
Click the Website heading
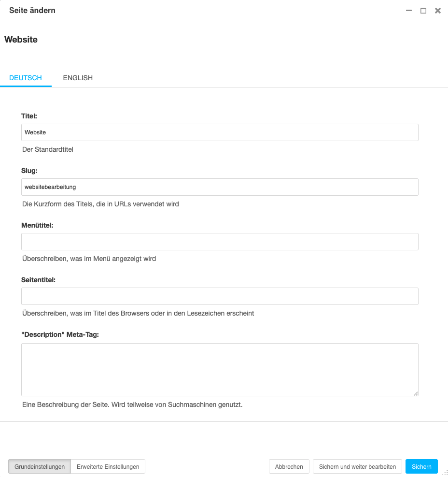[21, 40]
